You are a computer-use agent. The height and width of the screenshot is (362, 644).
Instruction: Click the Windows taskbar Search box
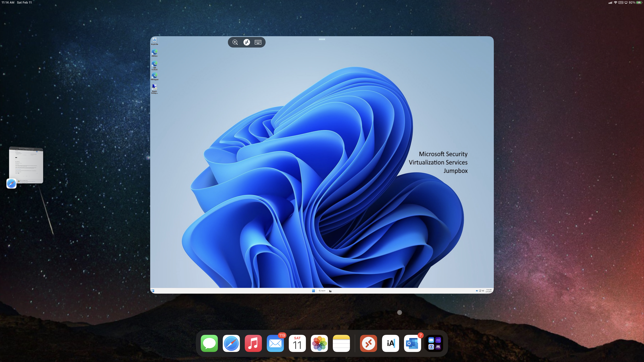click(x=322, y=291)
